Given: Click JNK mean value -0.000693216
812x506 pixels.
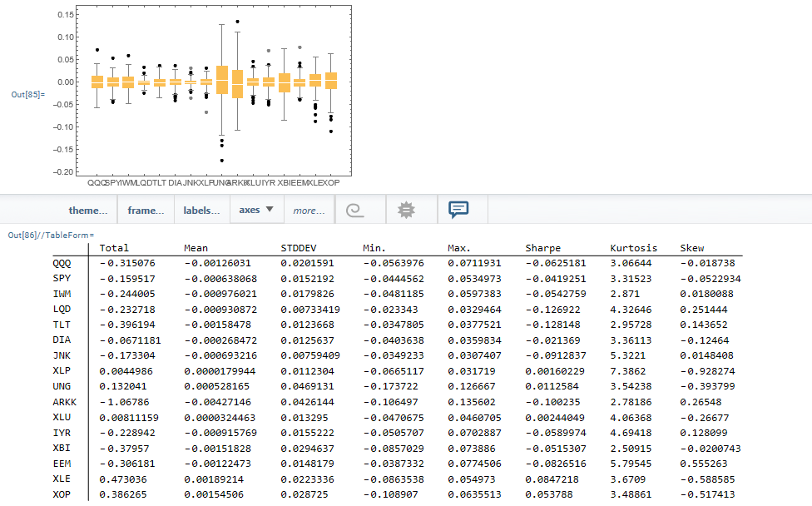Looking at the screenshot, I should (x=220, y=355).
